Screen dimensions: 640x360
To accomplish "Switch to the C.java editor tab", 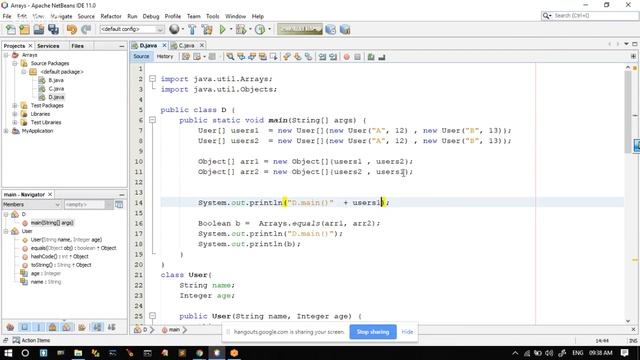I will click(x=186, y=45).
